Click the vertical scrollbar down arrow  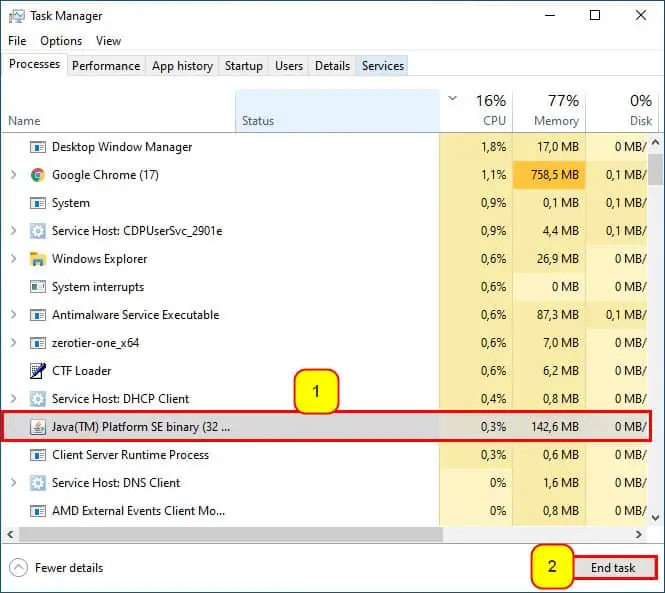pos(655,517)
